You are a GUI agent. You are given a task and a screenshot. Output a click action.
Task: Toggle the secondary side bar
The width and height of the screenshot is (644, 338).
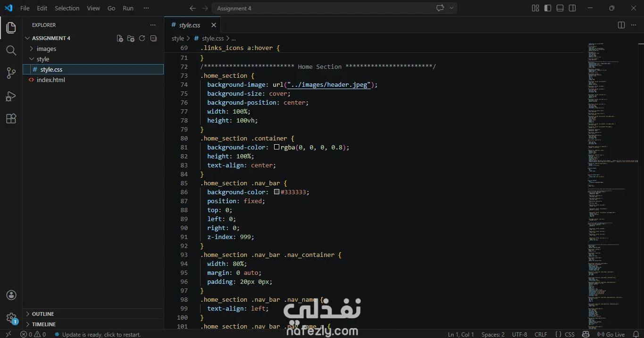[572, 8]
